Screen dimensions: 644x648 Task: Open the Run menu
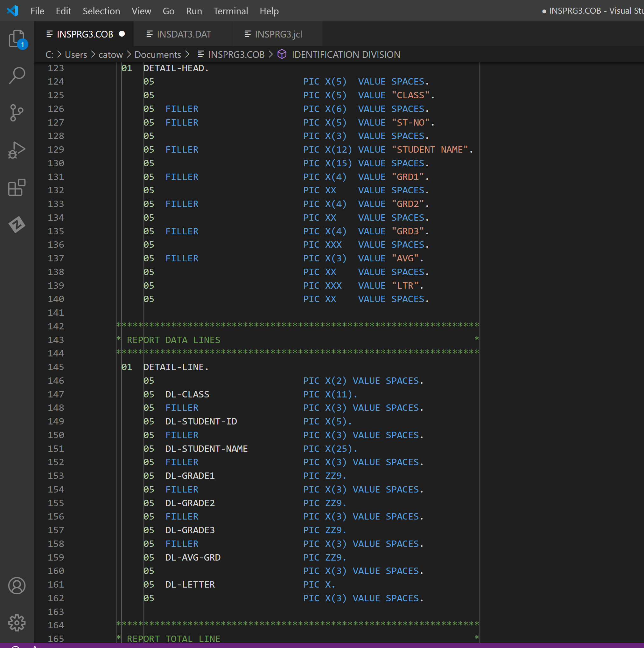(194, 11)
